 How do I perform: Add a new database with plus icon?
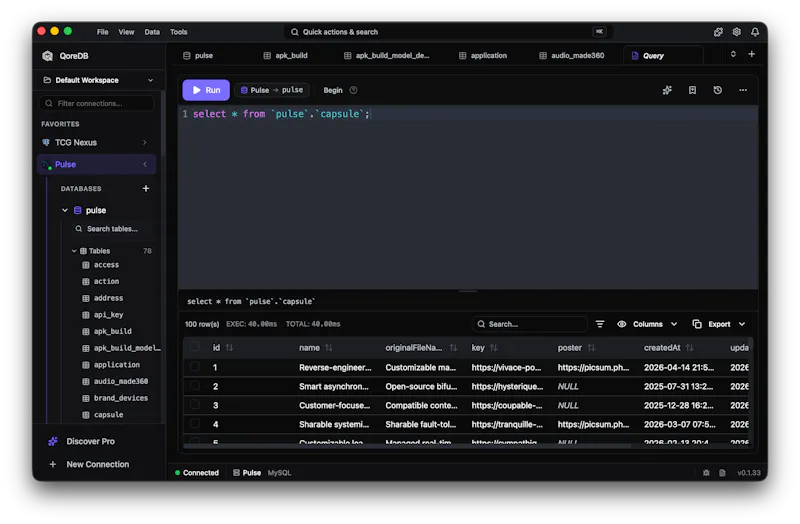click(146, 189)
